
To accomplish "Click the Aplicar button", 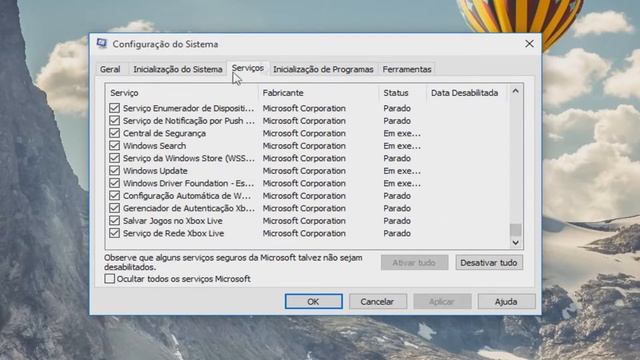I will pos(442,302).
